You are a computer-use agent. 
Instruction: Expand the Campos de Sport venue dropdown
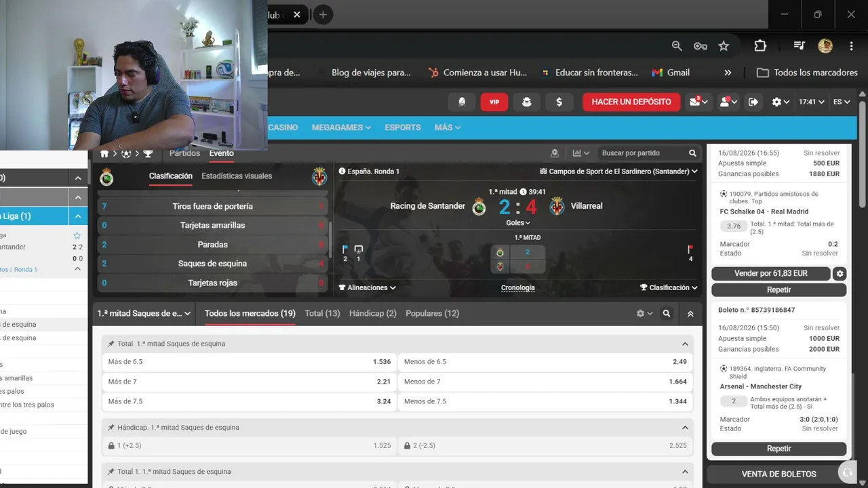pyautogui.click(x=618, y=171)
